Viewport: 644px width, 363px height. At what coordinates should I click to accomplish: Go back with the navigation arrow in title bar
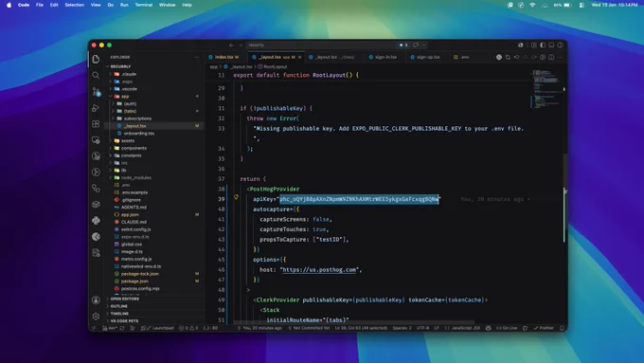tap(231, 45)
